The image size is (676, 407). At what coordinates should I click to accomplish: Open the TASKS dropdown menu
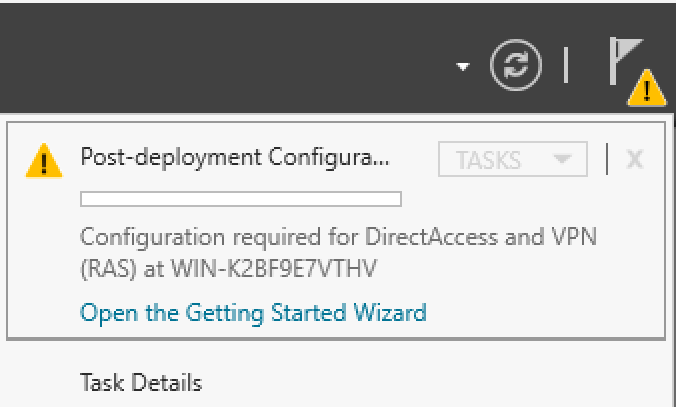[513, 159]
